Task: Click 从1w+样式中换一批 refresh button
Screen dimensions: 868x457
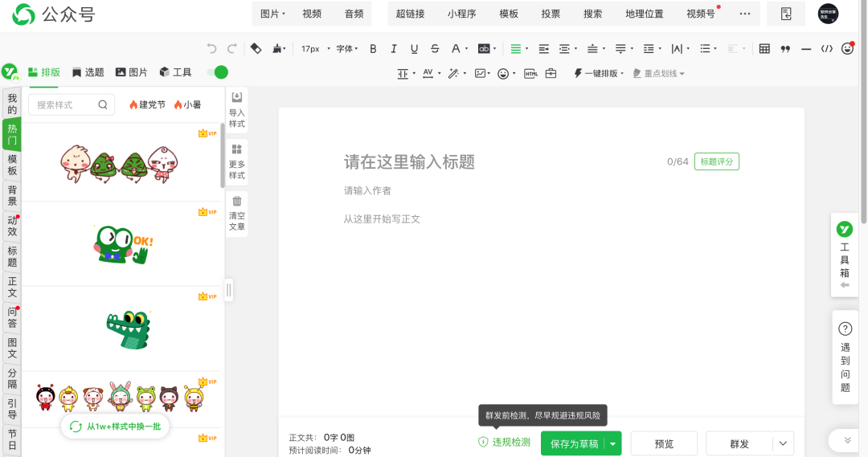Action: (x=115, y=426)
